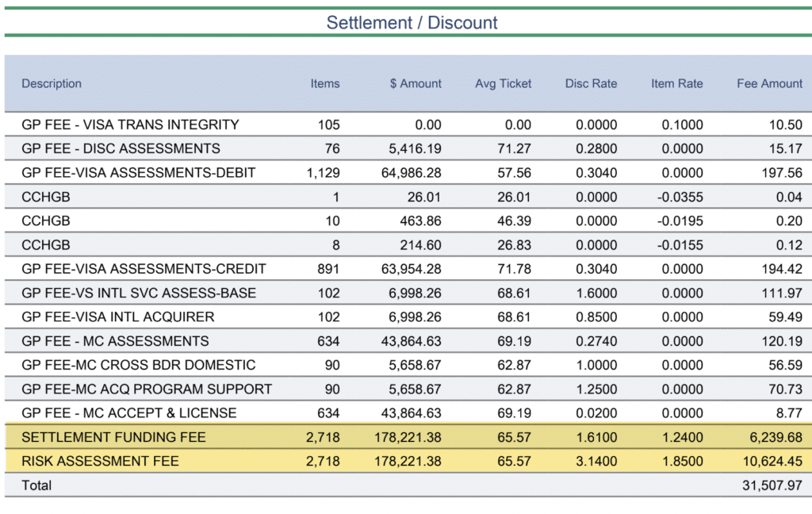Image resolution: width=812 pixels, height=514 pixels.
Task: Select GP FEE - MC ACCEPT & LICENSE description
Action: pyautogui.click(x=129, y=413)
